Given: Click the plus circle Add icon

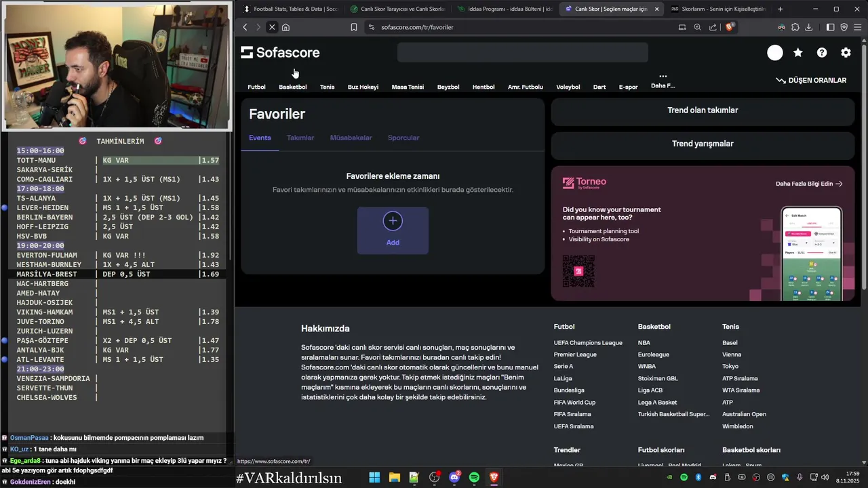Looking at the screenshot, I should (393, 221).
